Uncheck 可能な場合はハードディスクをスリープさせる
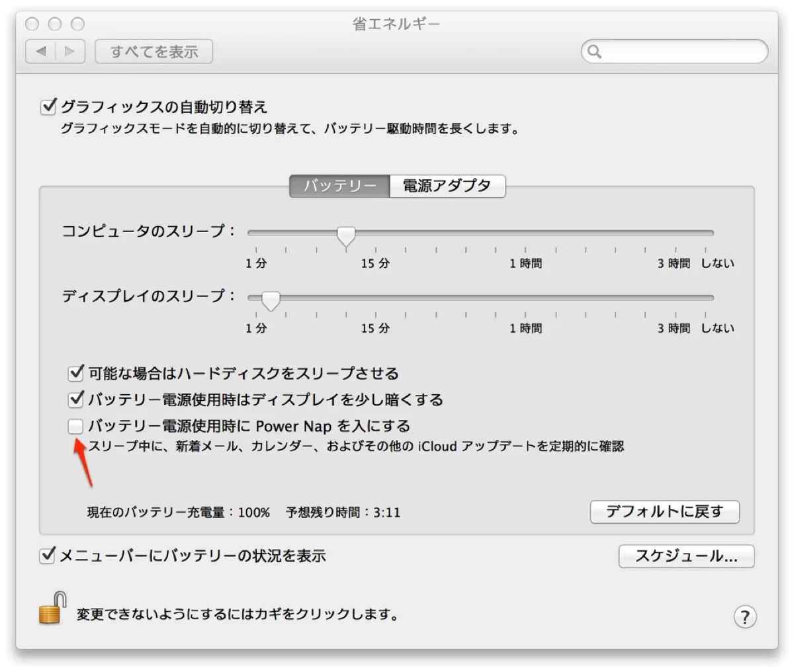794x672 pixels. tap(76, 373)
